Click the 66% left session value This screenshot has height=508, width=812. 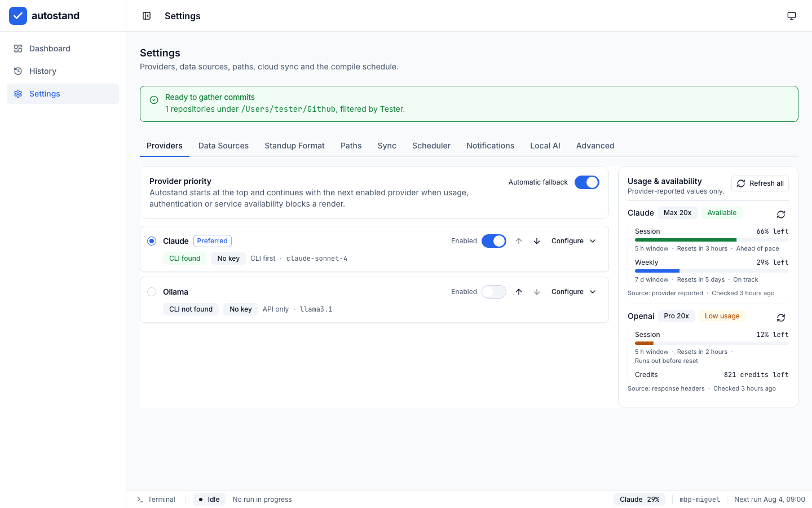(773, 231)
